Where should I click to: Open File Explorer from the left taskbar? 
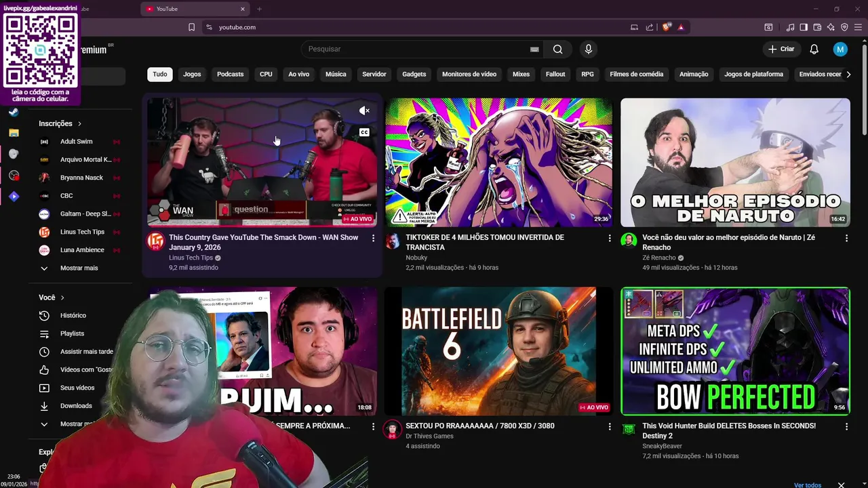tap(14, 133)
